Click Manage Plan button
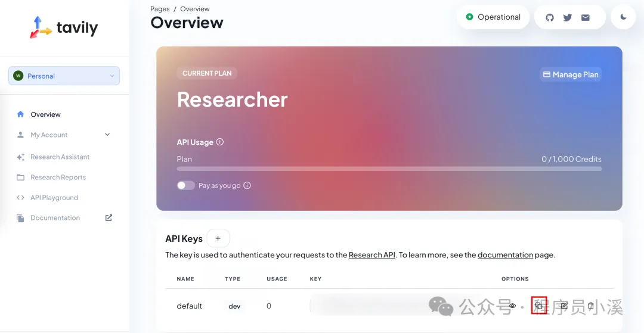 (571, 74)
